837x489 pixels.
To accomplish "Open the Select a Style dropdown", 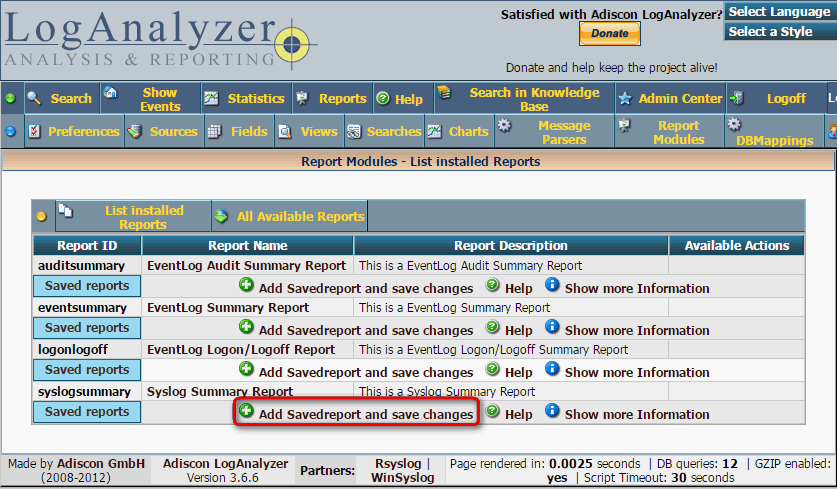I will click(779, 31).
